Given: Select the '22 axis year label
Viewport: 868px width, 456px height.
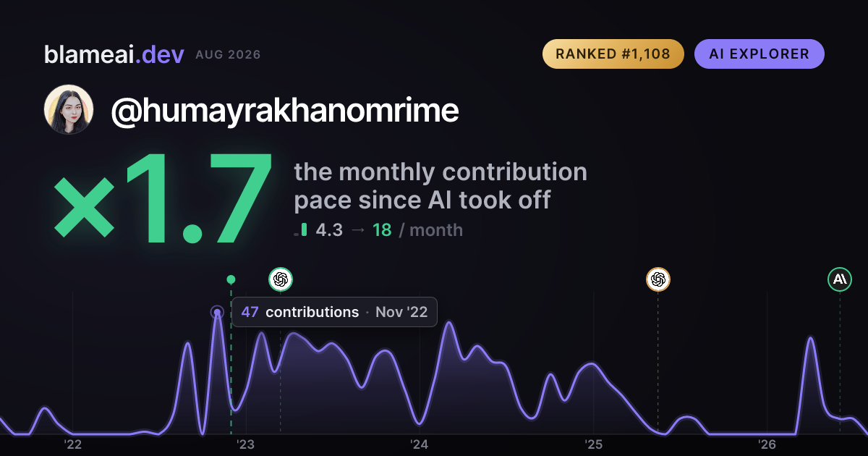Looking at the screenshot, I should click(72, 444).
